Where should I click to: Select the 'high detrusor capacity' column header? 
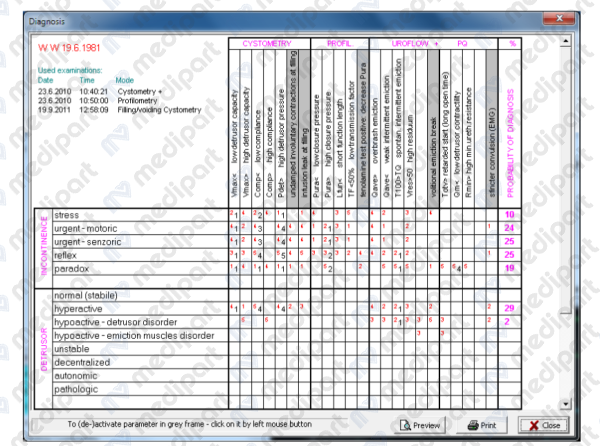pos(246,129)
